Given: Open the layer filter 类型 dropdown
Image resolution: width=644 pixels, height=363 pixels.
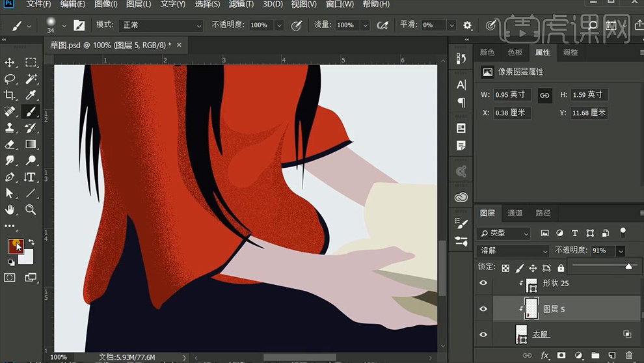Looking at the screenshot, I should [x=504, y=233].
